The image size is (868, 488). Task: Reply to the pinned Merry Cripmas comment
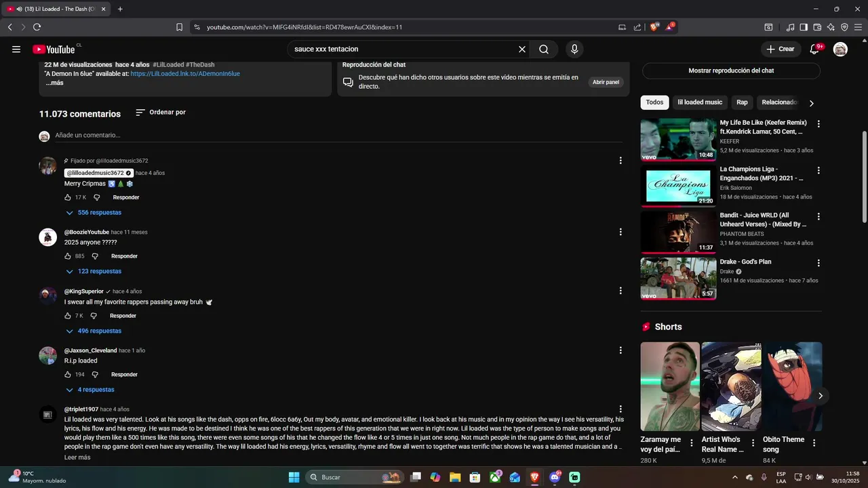(x=126, y=197)
